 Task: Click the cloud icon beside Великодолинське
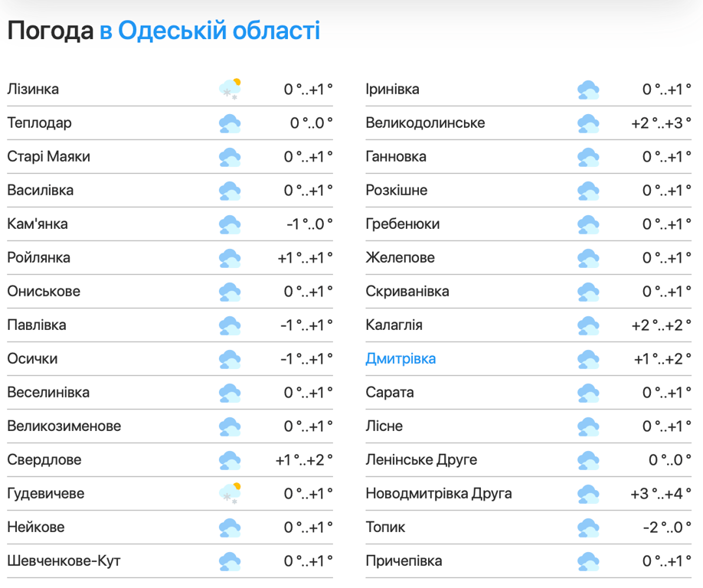[x=588, y=123]
